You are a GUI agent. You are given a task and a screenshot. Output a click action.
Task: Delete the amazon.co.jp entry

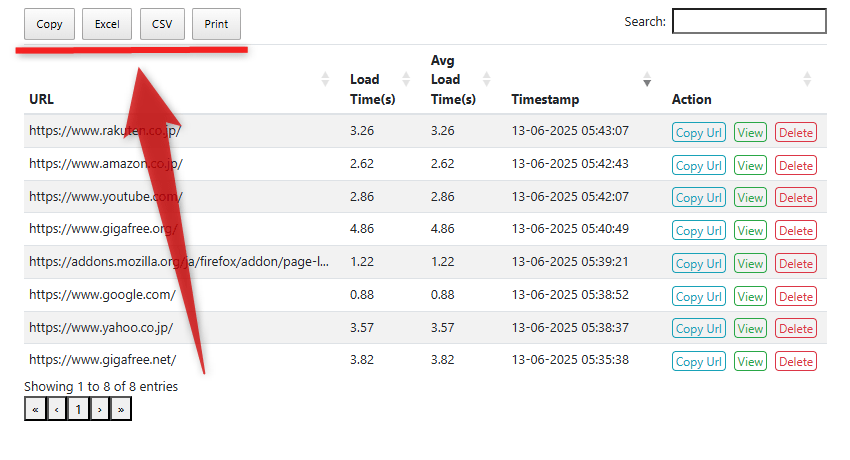click(x=796, y=165)
